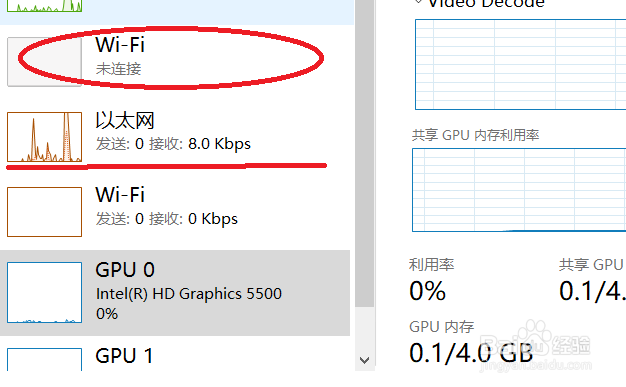Image resolution: width=626 pixels, height=387 pixels.
Task: Click the 利用率 0% value
Action: click(x=427, y=290)
